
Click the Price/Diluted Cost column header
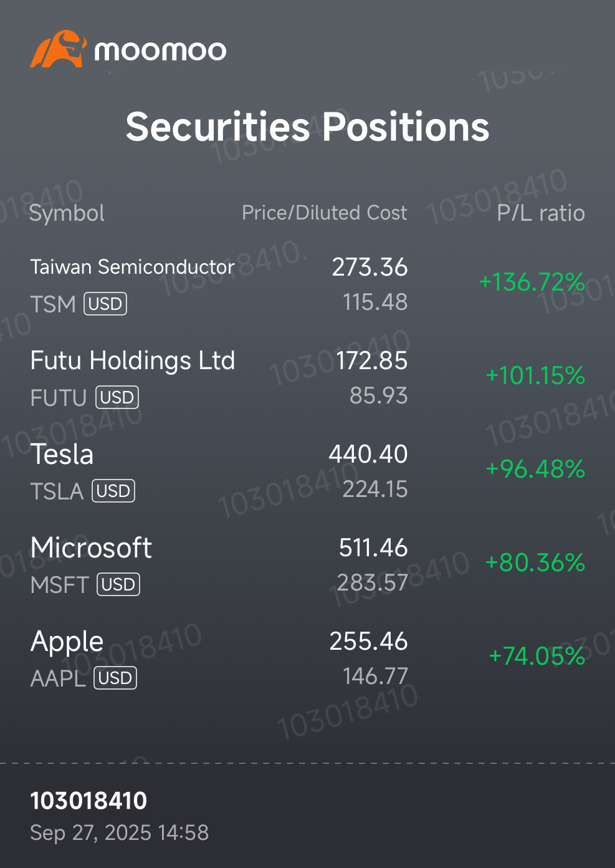[324, 213]
